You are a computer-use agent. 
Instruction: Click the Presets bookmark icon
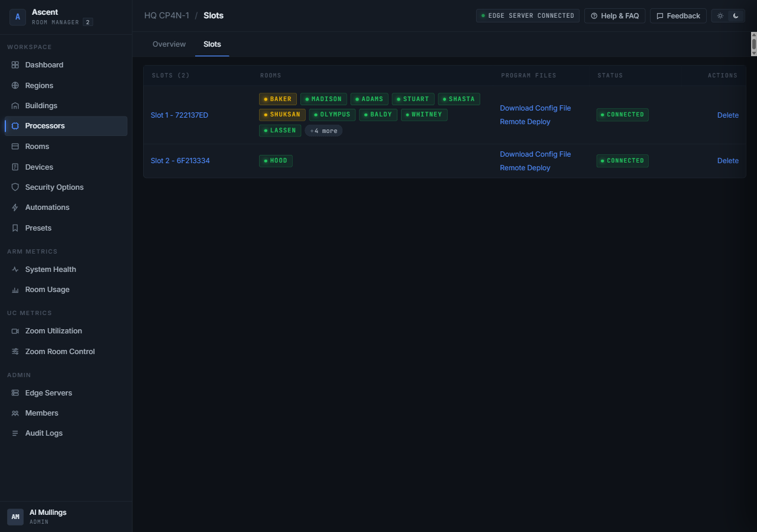point(15,228)
